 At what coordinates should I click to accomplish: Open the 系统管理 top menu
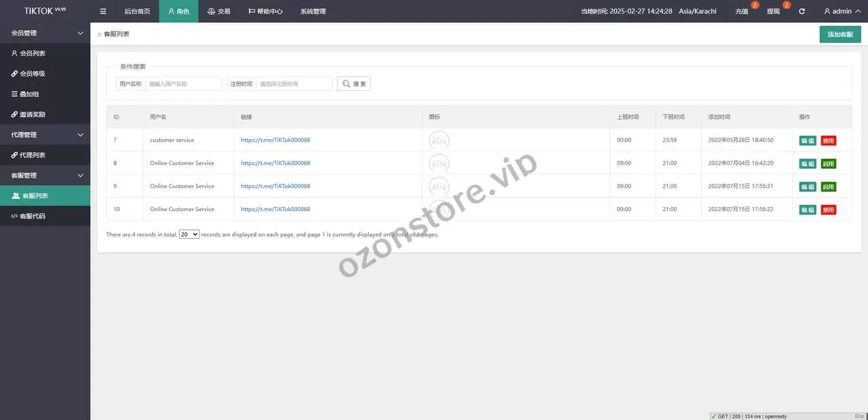coord(313,12)
